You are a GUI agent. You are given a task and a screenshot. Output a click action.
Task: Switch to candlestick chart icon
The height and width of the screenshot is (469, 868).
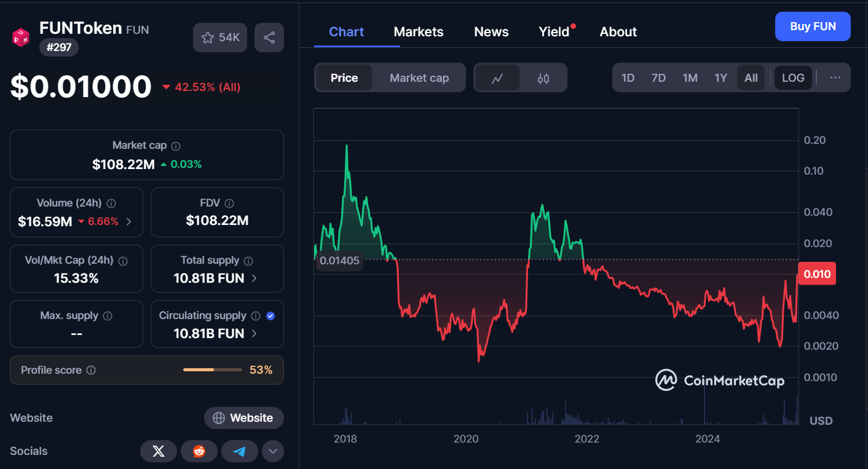point(543,78)
